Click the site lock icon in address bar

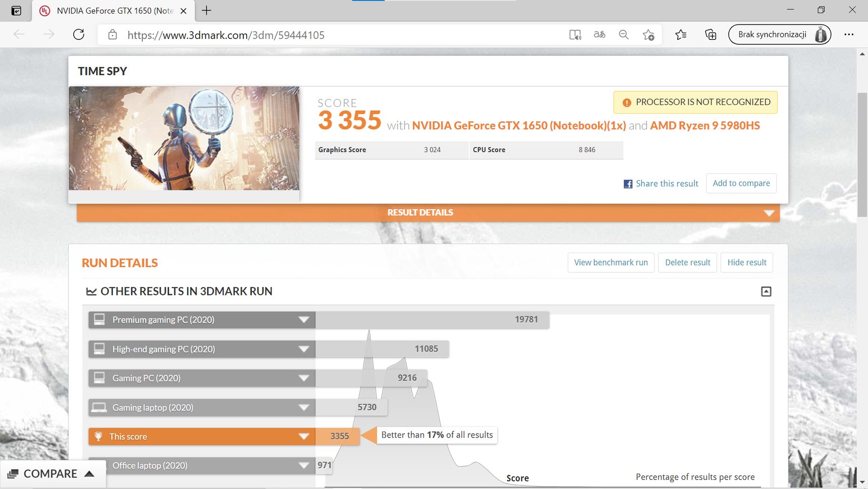[x=113, y=34]
